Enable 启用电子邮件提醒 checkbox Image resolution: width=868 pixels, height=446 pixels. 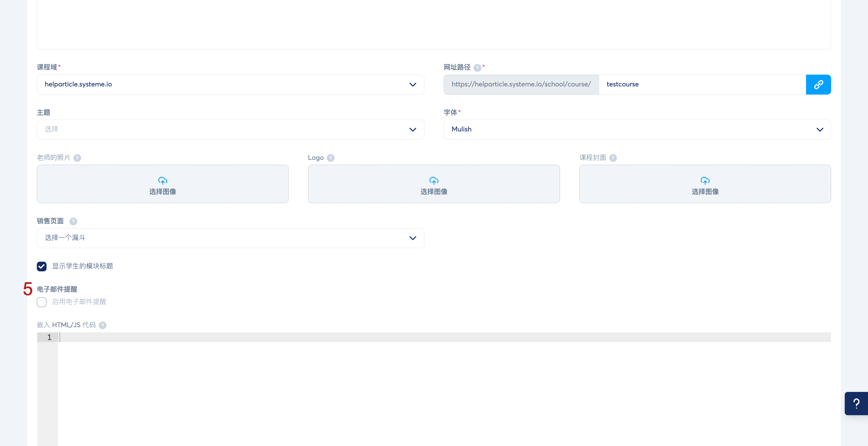pyautogui.click(x=42, y=302)
